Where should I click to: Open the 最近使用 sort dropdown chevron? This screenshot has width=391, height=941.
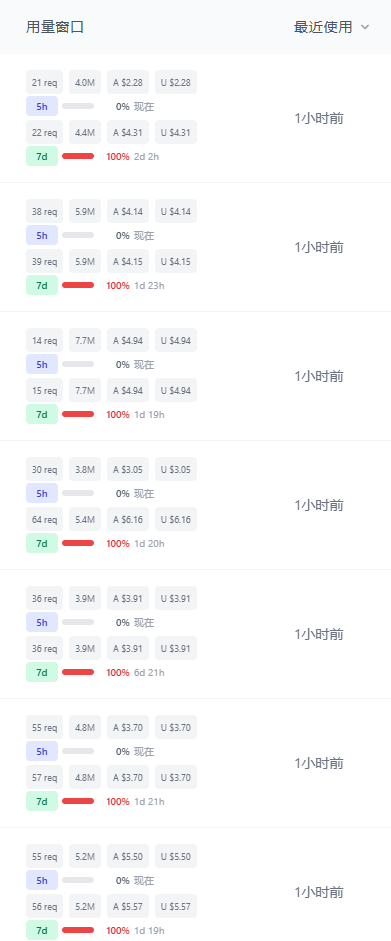coord(365,27)
